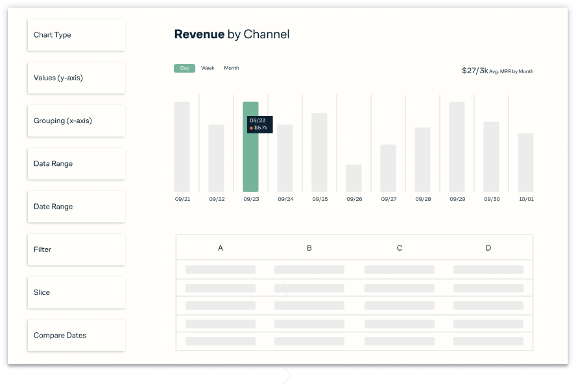Click the highlighted green 09/23 bar

250,162
